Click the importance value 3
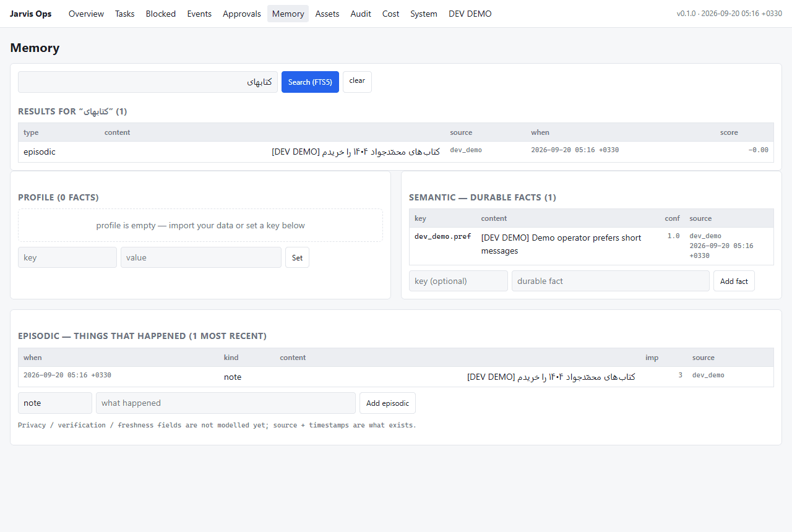792x532 pixels. [680, 375]
